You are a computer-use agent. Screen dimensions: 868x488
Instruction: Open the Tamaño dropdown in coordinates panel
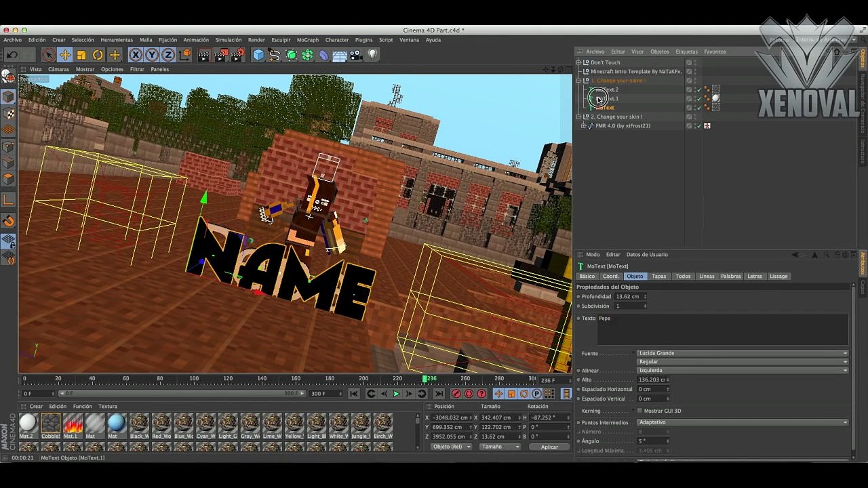(500, 447)
